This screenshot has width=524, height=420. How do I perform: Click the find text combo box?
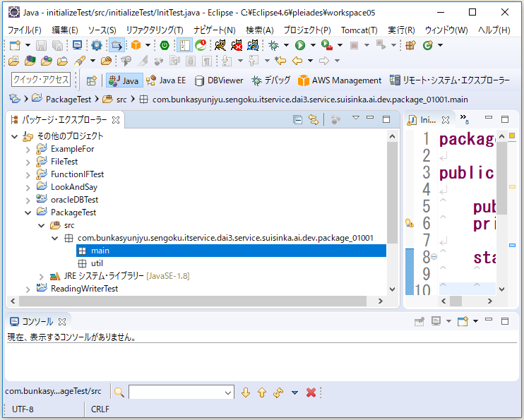click(x=181, y=392)
